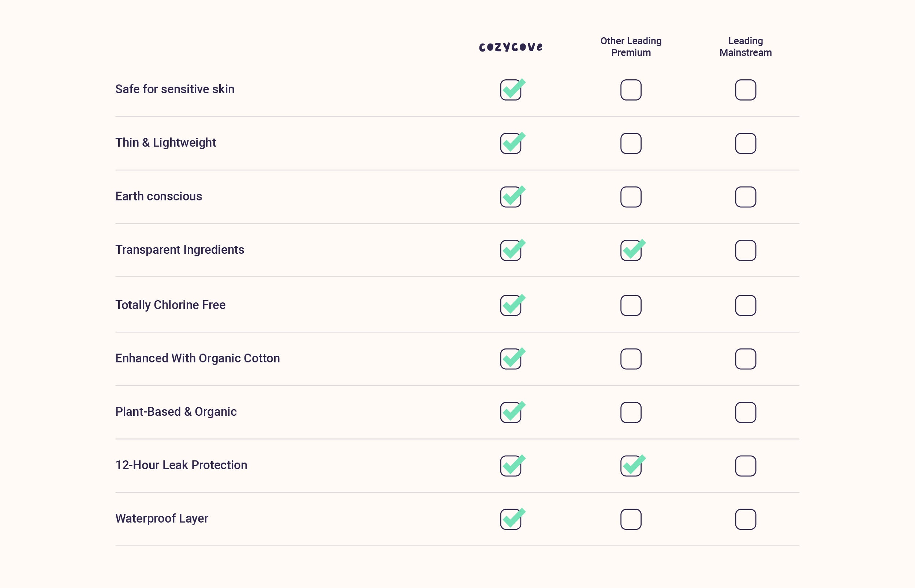
Task: Click the cozycove brand logo
Action: tap(511, 47)
